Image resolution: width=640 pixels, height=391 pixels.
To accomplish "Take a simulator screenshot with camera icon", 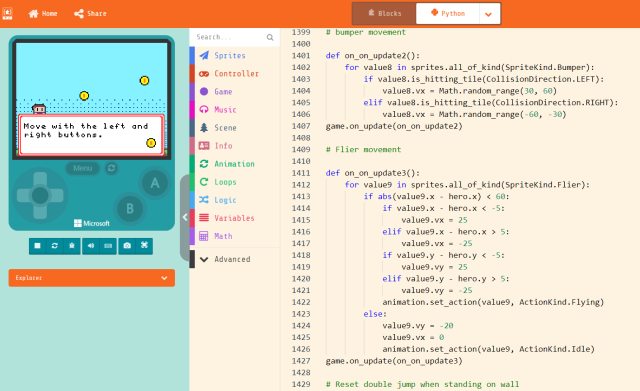I will click(x=127, y=246).
